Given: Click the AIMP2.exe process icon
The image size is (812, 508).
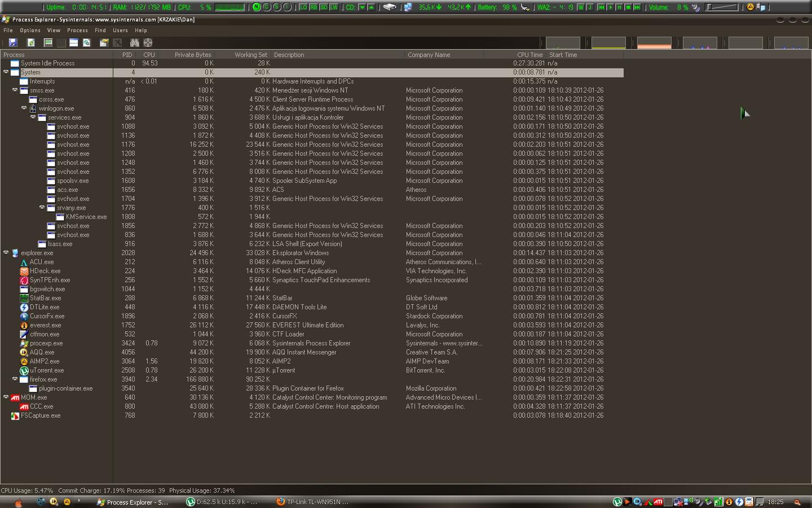Looking at the screenshot, I should click(x=24, y=362).
